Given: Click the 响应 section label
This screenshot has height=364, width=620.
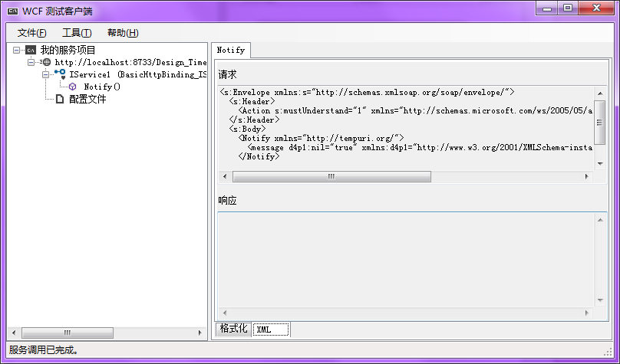Looking at the screenshot, I should click(x=227, y=201).
